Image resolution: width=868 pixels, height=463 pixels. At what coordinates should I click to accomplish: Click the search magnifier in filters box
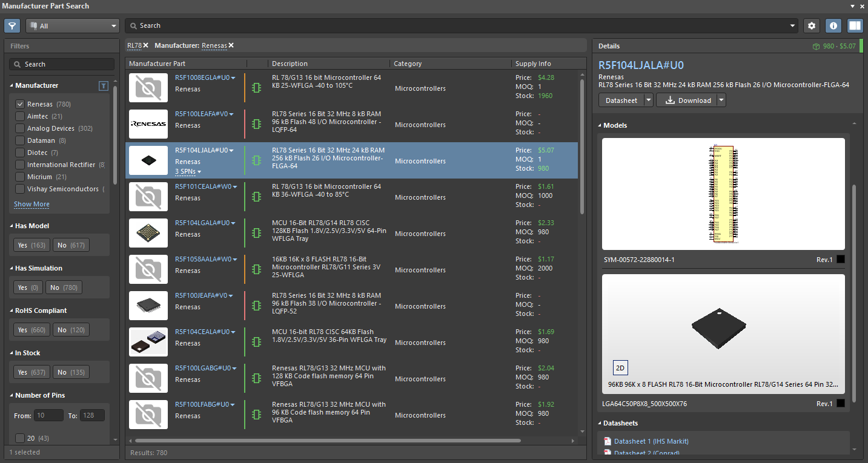pos(17,64)
